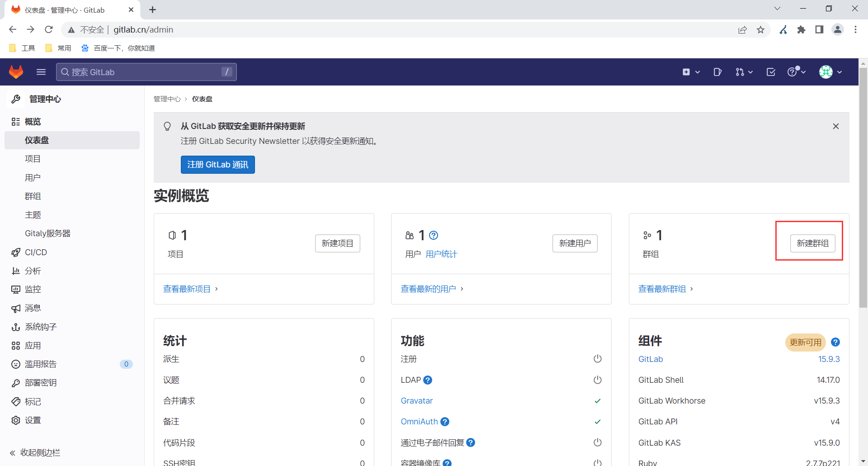Click the 注册 power status icon
868x466 pixels.
coord(598,359)
